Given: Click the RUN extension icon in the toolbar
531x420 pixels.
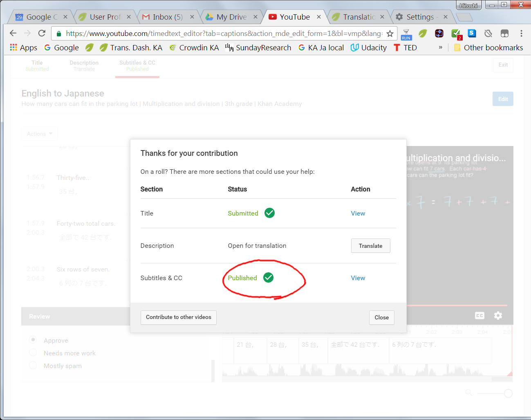Looking at the screenshot, I should coord(406,34).
